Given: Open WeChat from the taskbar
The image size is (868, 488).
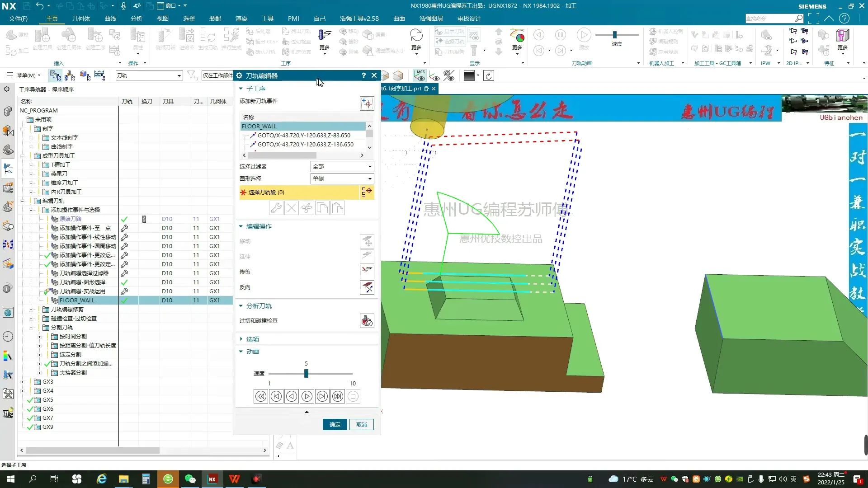Looking at the screenshot, I should coord(190,479).
